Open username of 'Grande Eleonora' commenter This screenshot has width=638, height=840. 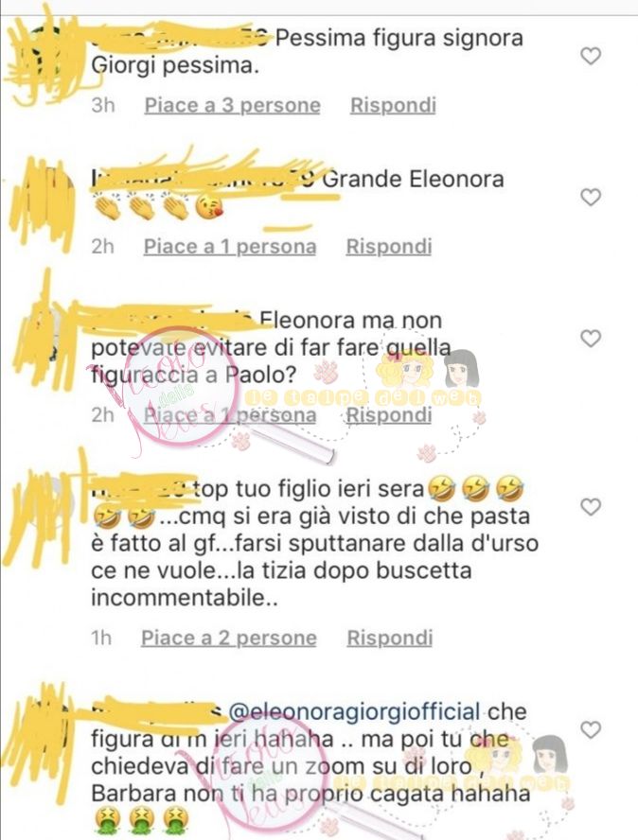point(205,180)
